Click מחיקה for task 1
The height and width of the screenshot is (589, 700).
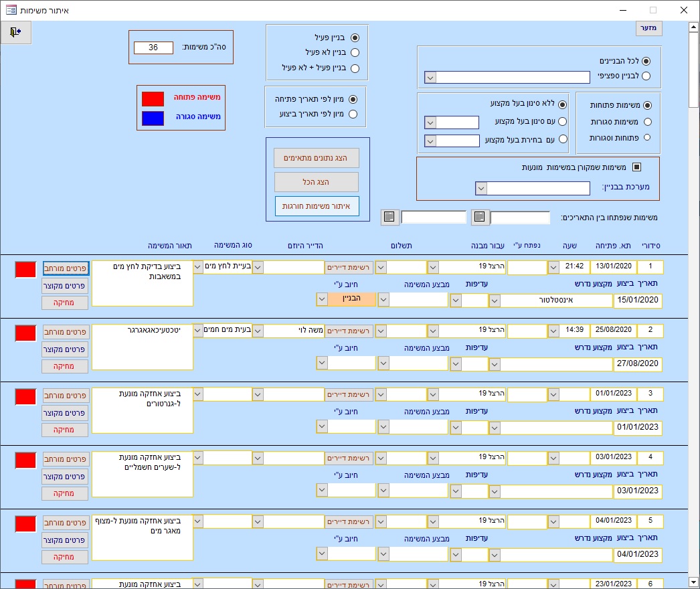[65, 303]
